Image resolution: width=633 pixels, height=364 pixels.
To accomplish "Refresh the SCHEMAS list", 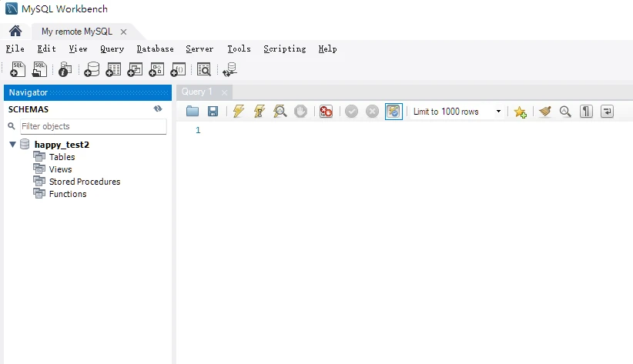I will point(158,109).
